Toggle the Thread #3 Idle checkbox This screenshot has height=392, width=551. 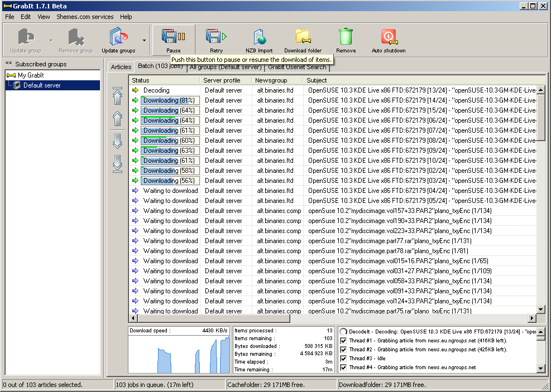coord(343,359)
